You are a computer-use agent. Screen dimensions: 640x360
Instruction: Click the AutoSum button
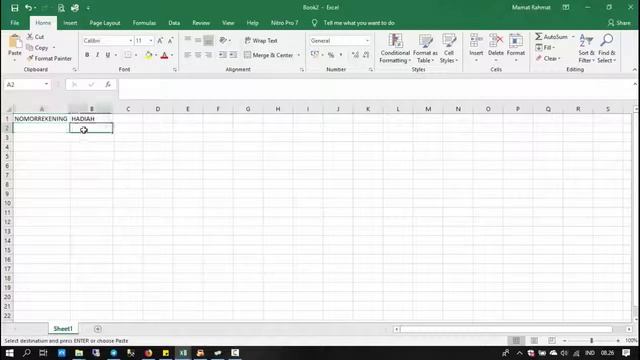[x=551, y=37]
